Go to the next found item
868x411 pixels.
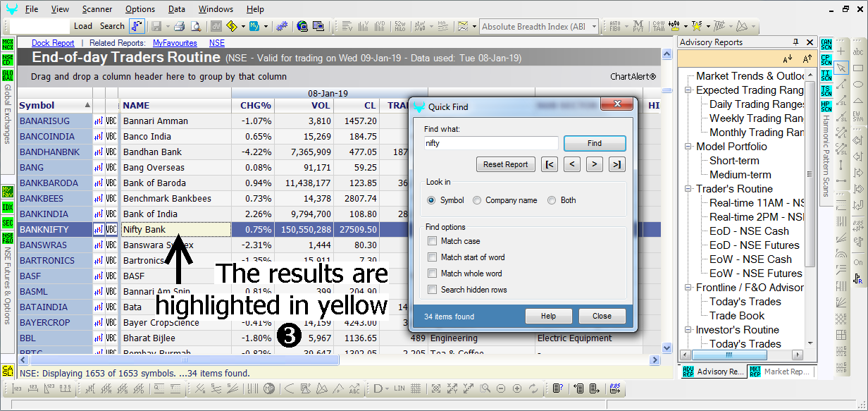(595, 164)
